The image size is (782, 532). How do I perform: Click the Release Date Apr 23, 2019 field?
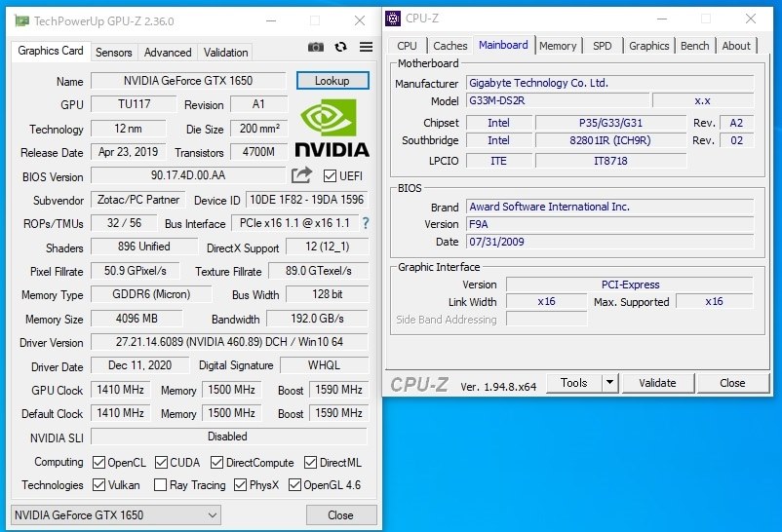128,152
